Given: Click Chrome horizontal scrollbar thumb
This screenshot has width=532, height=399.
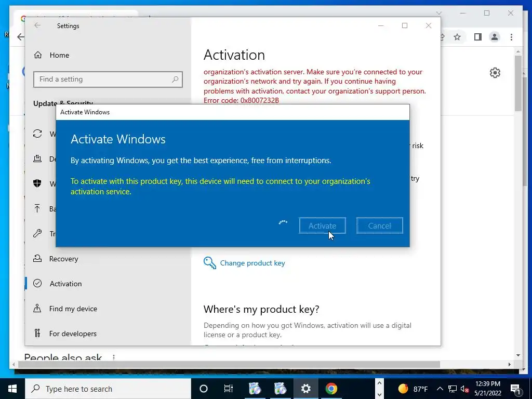Looking at the screenshot, I should (x=229, y=364).
